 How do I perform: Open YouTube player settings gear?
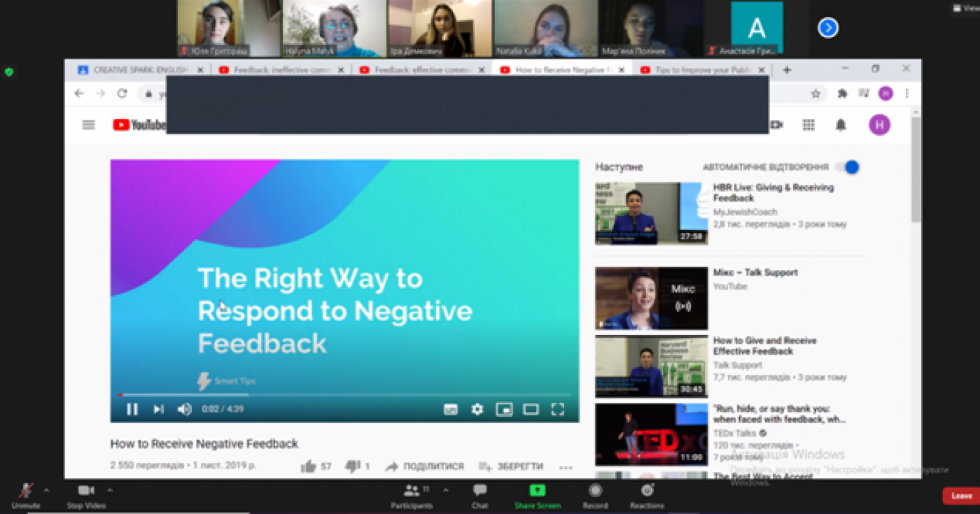coord(477,409)
